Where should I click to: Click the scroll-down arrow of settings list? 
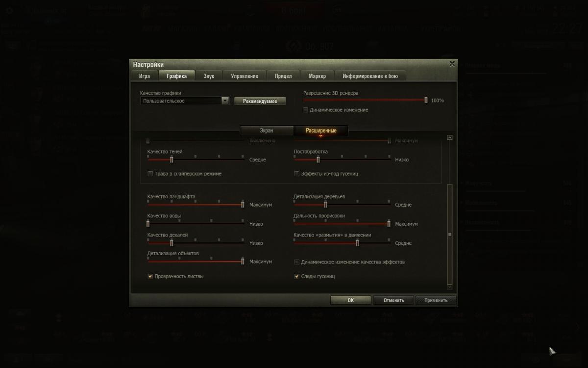(450, 287)
